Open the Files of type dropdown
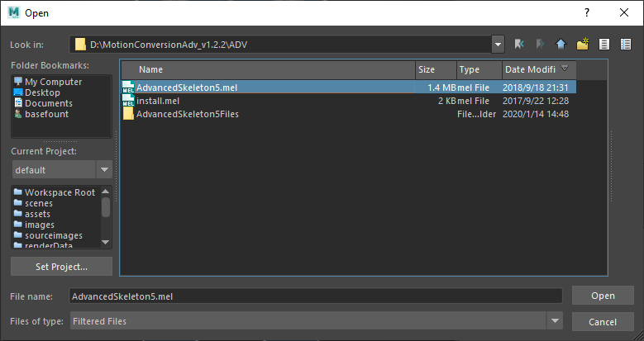Screen dimensions: 644x341 (x=555, y=321)
